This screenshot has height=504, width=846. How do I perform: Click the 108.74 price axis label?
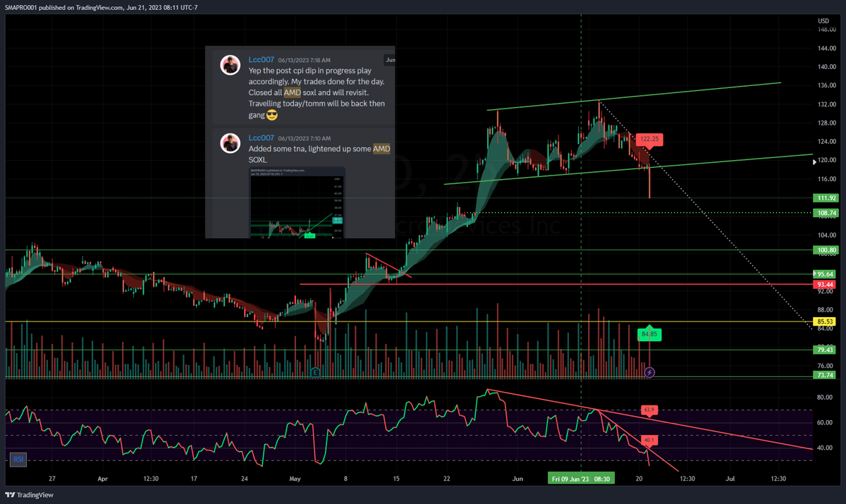click(826, 212)
